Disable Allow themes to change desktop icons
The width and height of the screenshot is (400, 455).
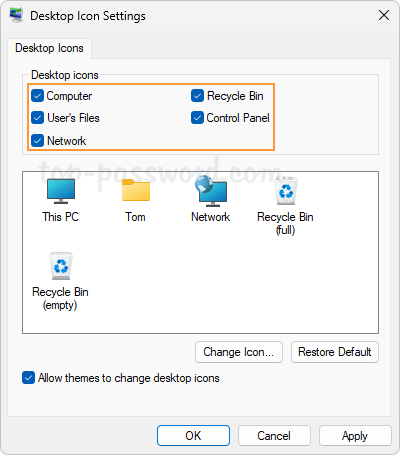(x=28, y=378)
